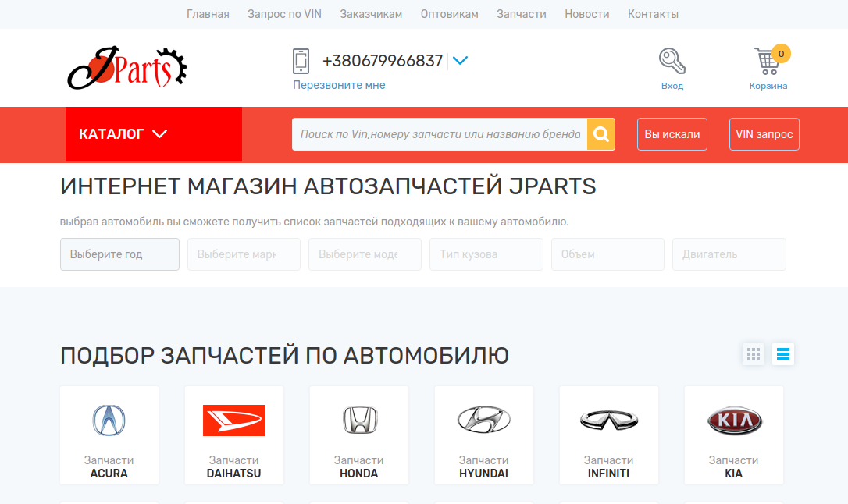
Task: Go to Контакты in top menu
Action: click(653, 14)
